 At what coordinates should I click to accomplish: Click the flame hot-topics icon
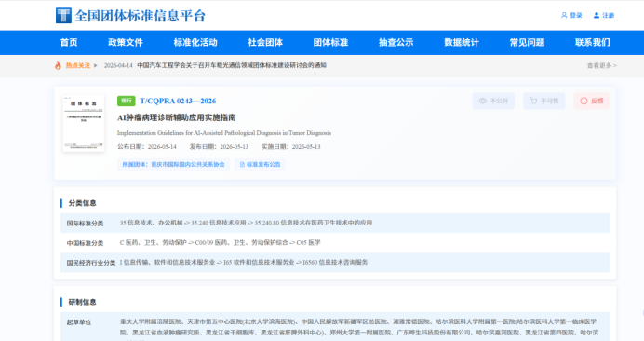point(58,65)
